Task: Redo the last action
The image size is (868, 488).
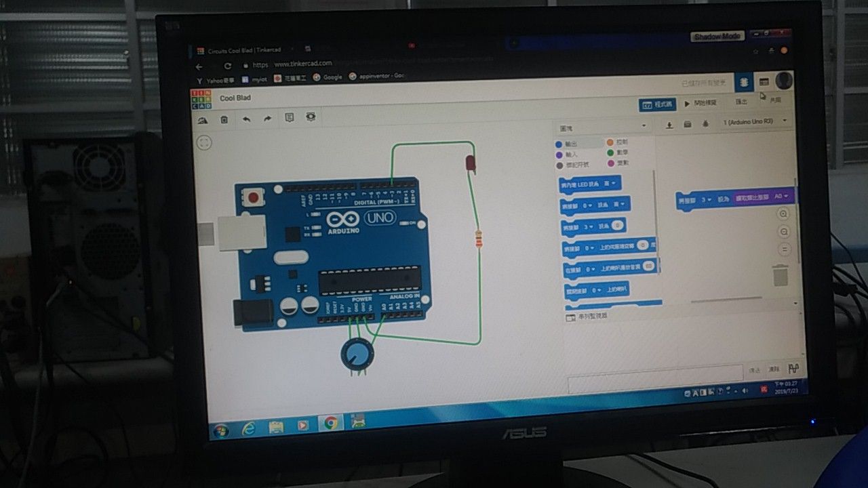Action: (268, 119)
